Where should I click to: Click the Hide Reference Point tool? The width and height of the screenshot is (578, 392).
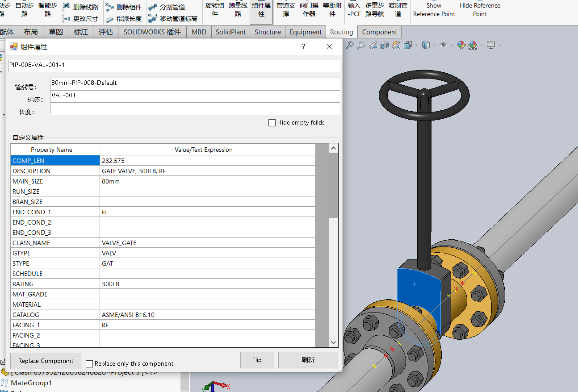[x=480, y=9]
